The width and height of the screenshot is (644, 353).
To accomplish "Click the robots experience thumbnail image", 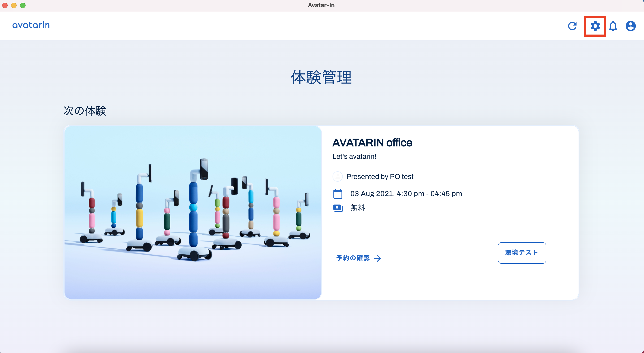I will point(193,212).
